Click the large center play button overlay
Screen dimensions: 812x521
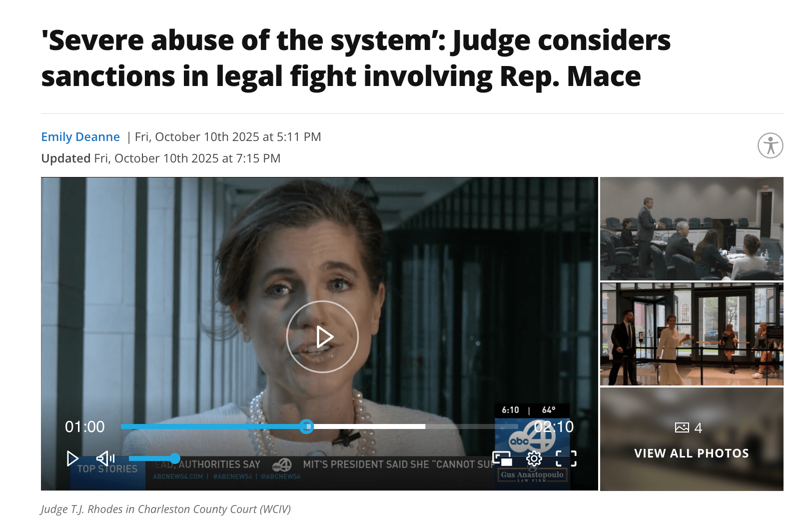pos(322,336)
